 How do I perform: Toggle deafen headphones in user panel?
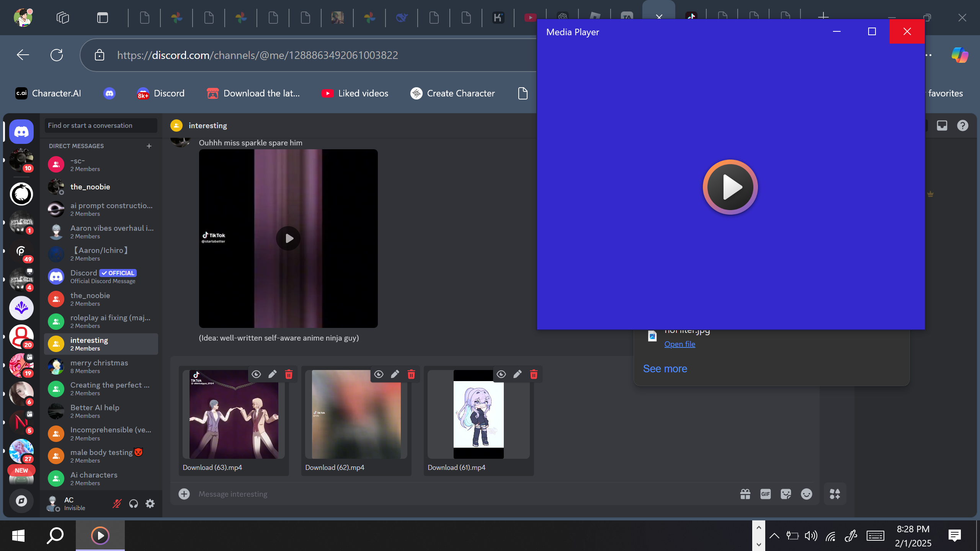tap(133, 504)
